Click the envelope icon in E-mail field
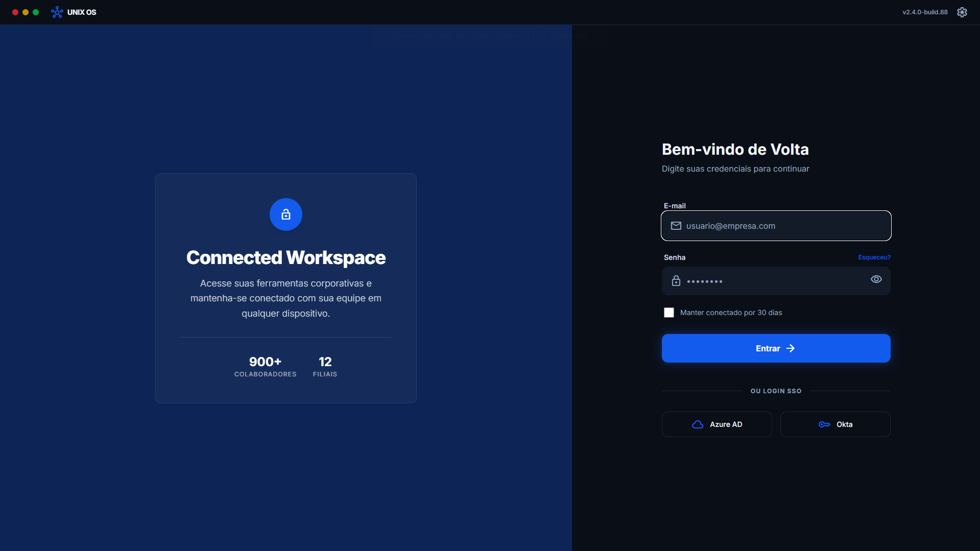This screenshot has height=551, width=980. point(676,226)
